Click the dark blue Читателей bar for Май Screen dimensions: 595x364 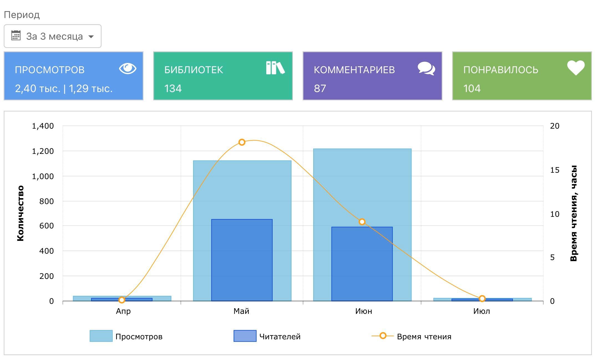[x=242, y=261]
